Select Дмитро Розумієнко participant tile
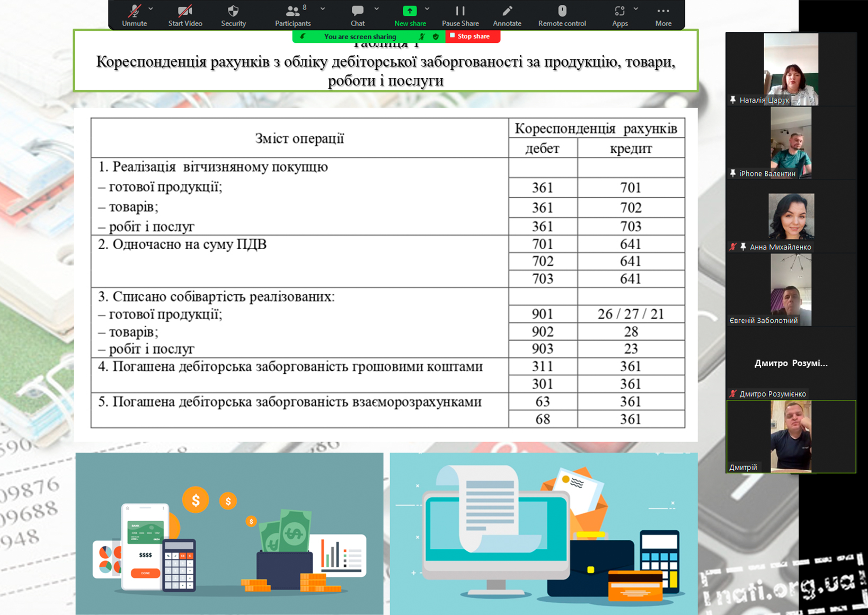The height and width of the screenshot is (615, 868). pyautogui.click(x=791, y=363)
